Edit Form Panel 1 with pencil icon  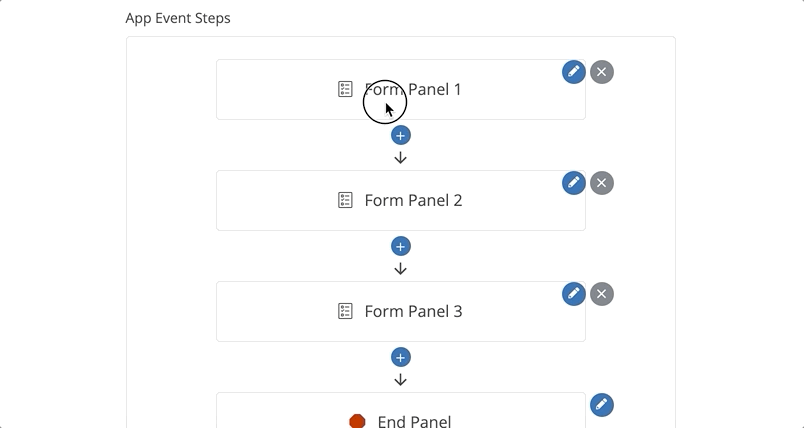tap(573, 72)
